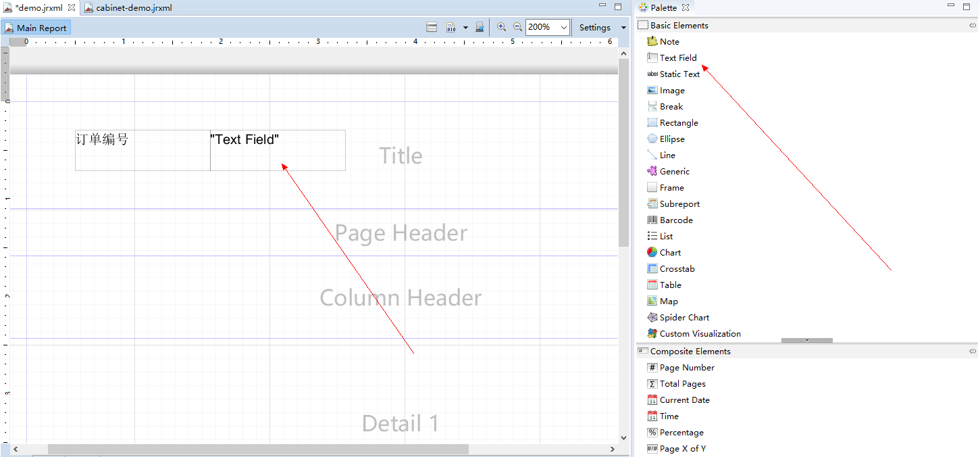Minimize the report editor area
Image resolution: width=980 pixels, height=457 pixels.
pos(602,6)
